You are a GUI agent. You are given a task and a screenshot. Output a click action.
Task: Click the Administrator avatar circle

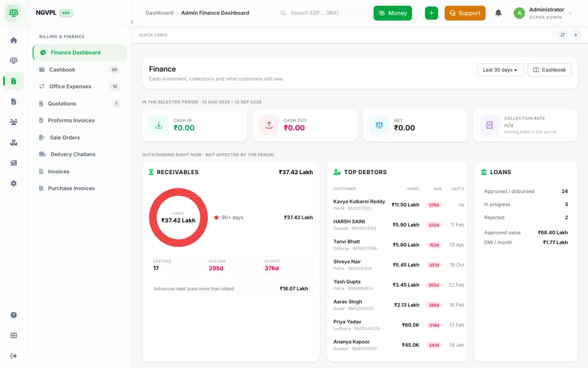click(x=519, y=13)
